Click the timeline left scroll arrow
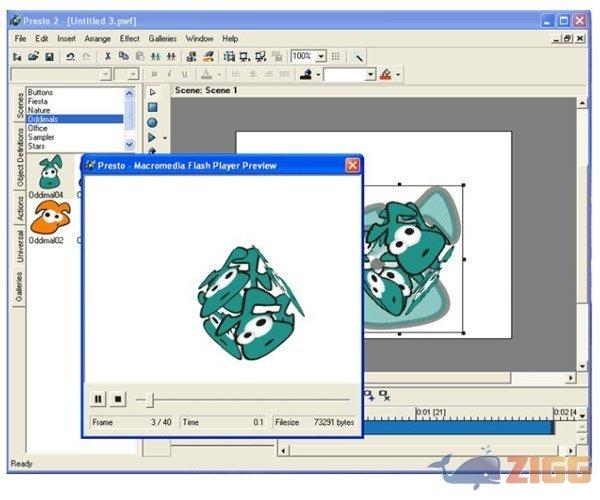Viewport: 600px width, 500px height. [x=283, y=451]
